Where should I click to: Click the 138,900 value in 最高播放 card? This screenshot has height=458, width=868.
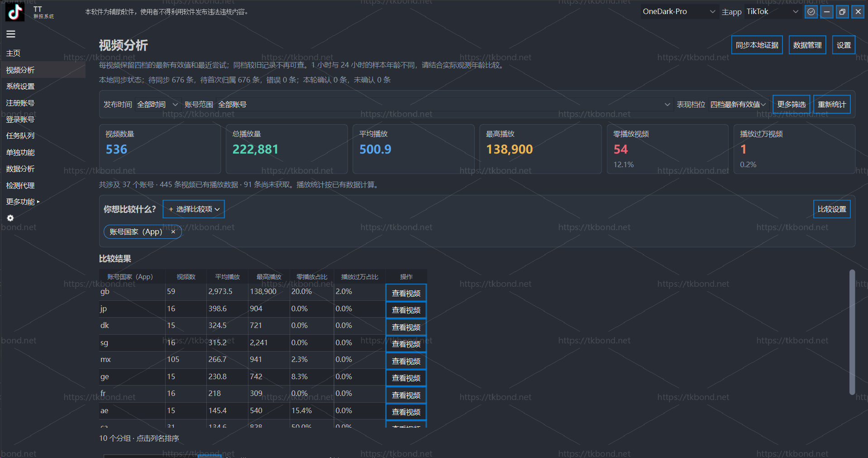509,149
